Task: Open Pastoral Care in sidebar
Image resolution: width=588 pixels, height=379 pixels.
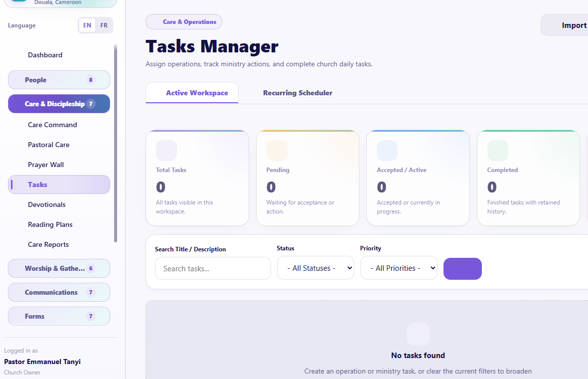Action: point(59,145)
